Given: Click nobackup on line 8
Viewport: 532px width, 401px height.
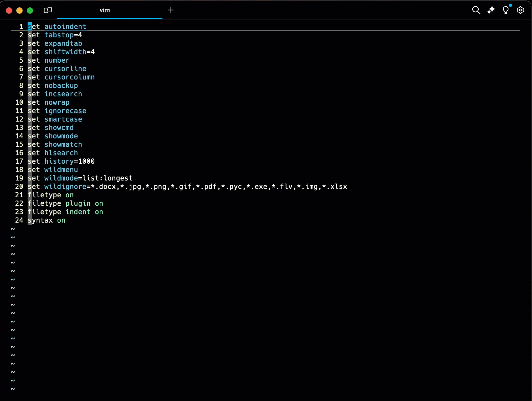Looking at the screenshot, I should pos(61,86).
